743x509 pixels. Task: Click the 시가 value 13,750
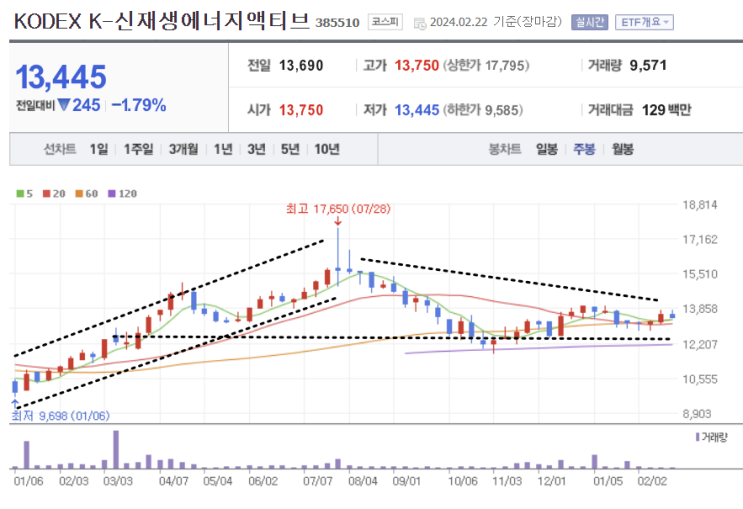(301, 110)
